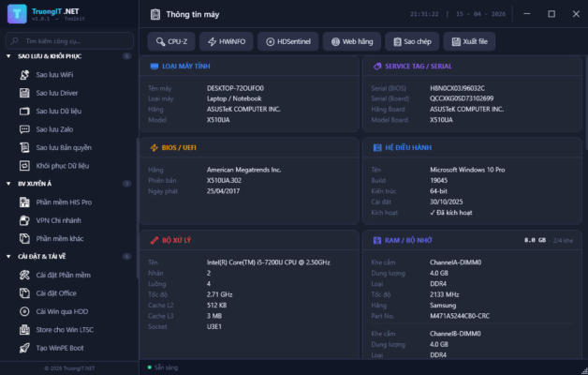The height and width of the screenshot is (375, 588).
Task: Open Sao lưu Zalo backup item
Action: click(54, 129)
